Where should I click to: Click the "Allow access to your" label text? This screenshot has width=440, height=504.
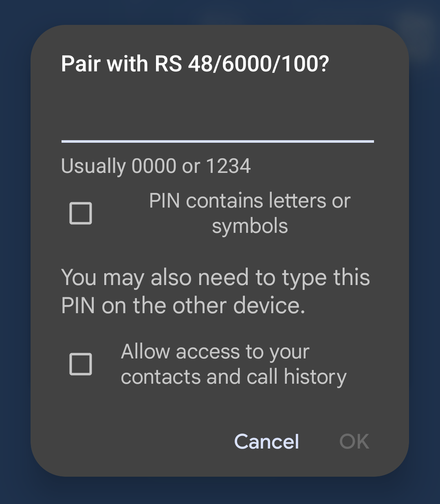click(x=215, y=351)
